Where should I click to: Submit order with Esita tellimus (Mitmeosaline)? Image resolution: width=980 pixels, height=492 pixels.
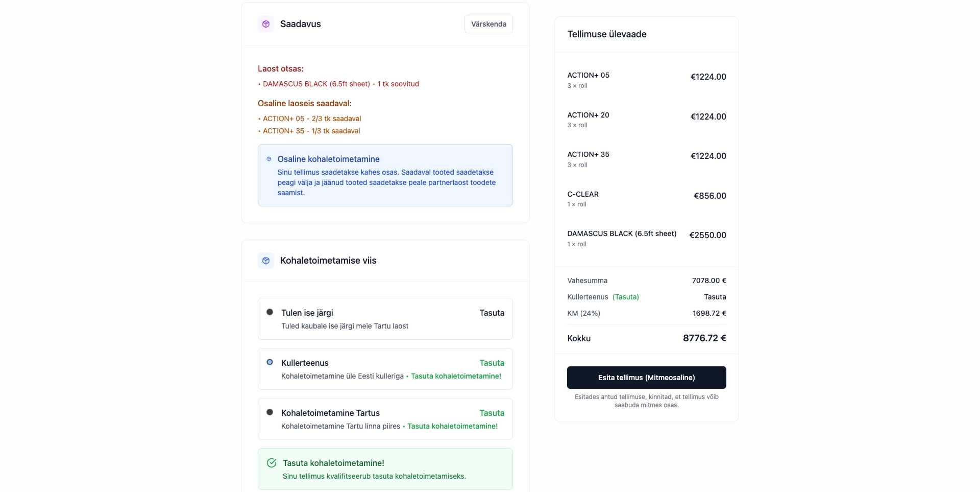(x=646, y=378)
